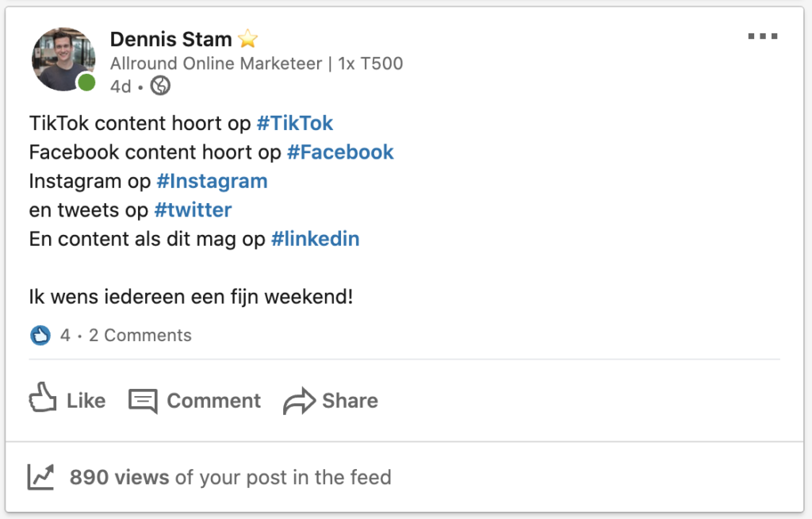
Task: Click Dennis Stam's profile photo
Action: click(x=63, y=59)
